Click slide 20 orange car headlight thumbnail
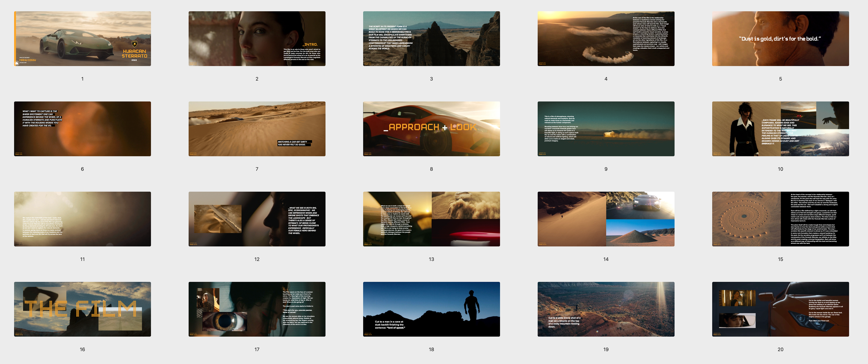 pyautogui.click(x=780, y=309)
